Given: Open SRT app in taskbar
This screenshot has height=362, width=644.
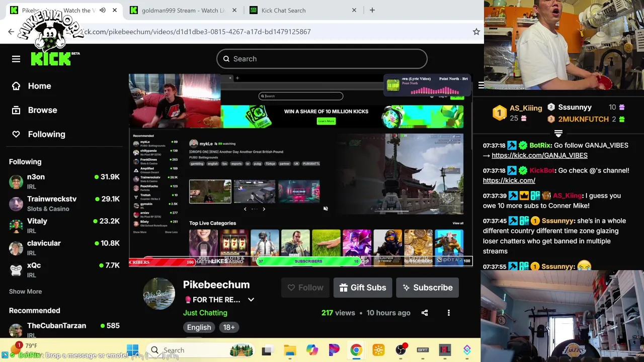Looking at the screenshot, I should tap(423, 350).
